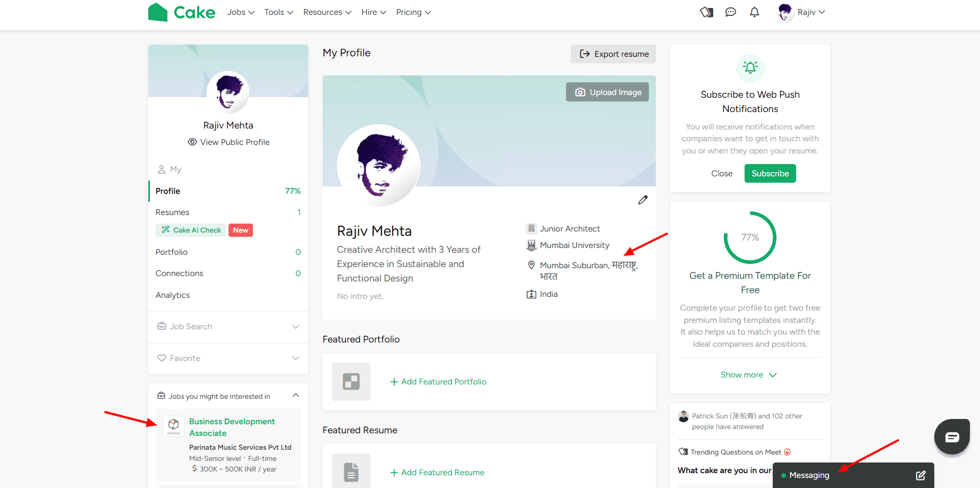Open the Rajiv account dropdown
This screenshot has height=488, width=980.
click(802, 12)
